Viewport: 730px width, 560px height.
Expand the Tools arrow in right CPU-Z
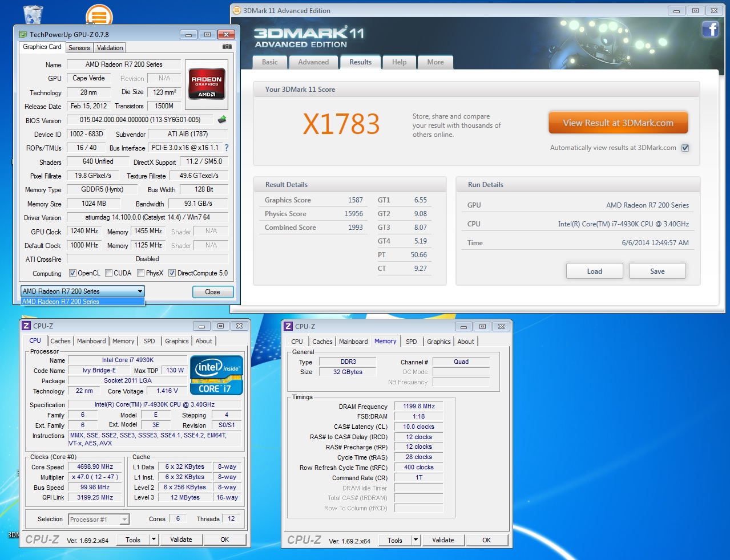pyautogui.click(x=416, y=539)
